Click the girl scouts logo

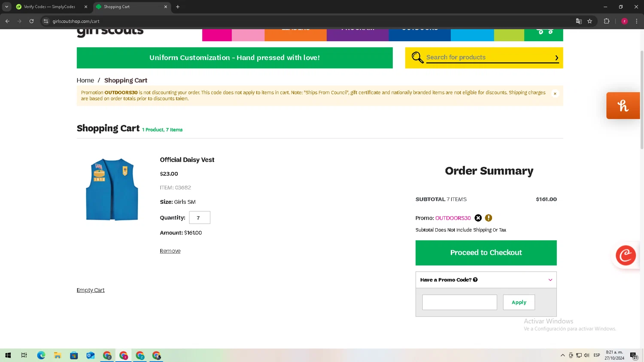pos(110,33)
